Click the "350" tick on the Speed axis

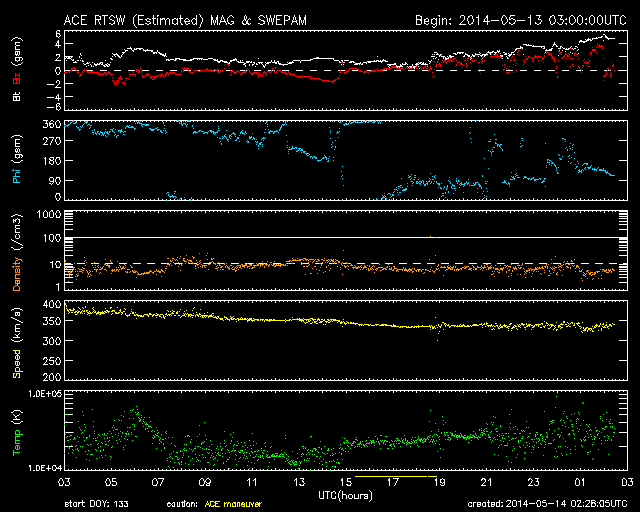tap(52, 321)
